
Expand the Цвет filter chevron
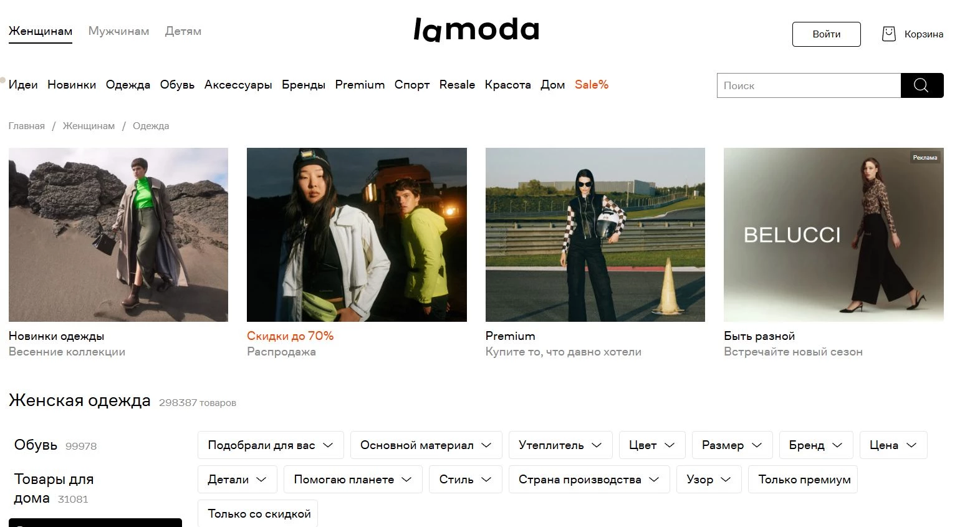pyautogui.click(x=670, y=445)
